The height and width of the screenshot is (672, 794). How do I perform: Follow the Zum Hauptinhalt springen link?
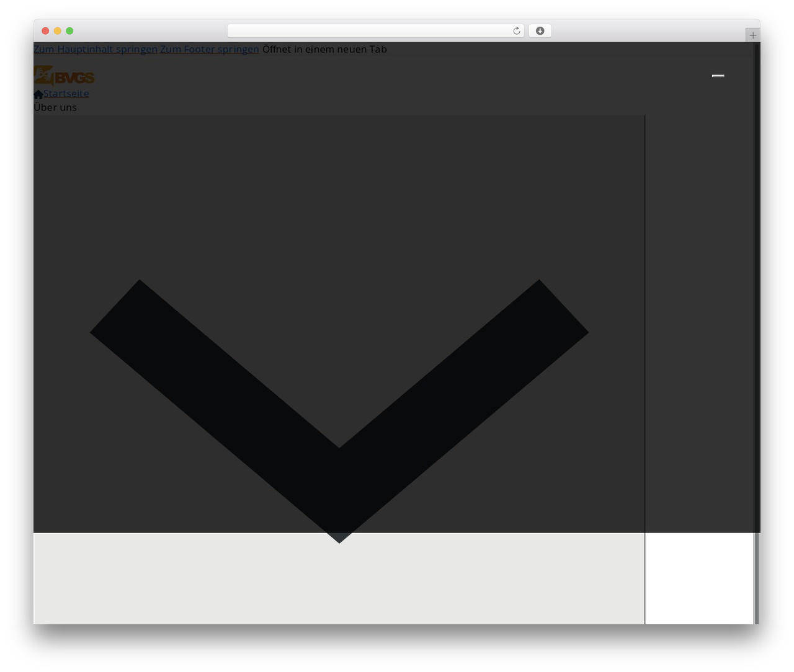tap(96, 49)
